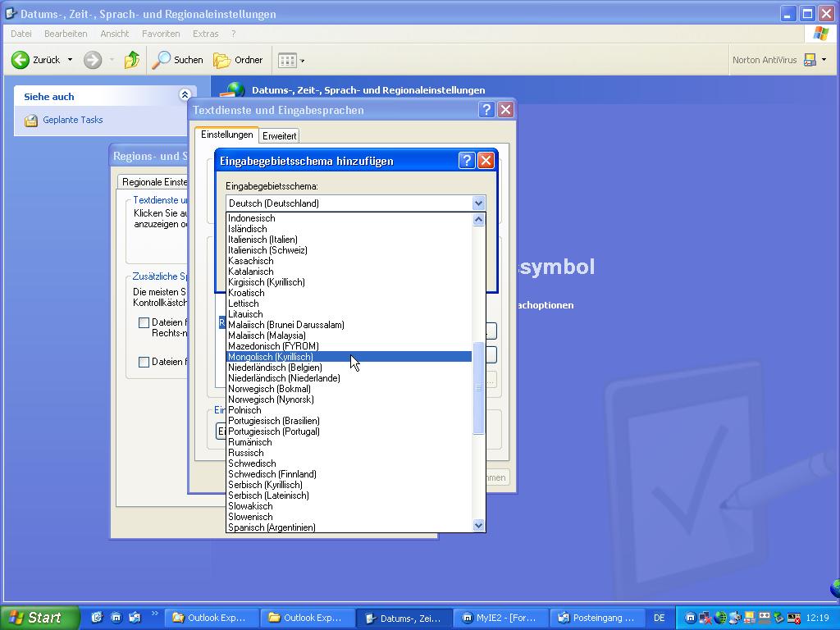The width and height of the screenshot is (840, 630).
Task: Select Kasachisch in the list
Action: click(x=349, y=261)
